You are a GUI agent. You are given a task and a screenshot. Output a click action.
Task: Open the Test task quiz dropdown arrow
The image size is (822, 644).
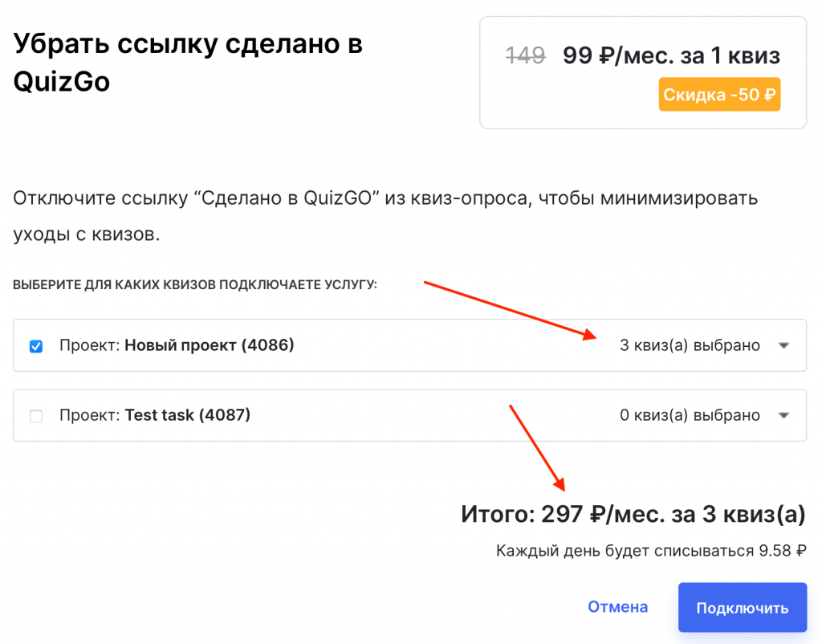click(x=784, y=416)
